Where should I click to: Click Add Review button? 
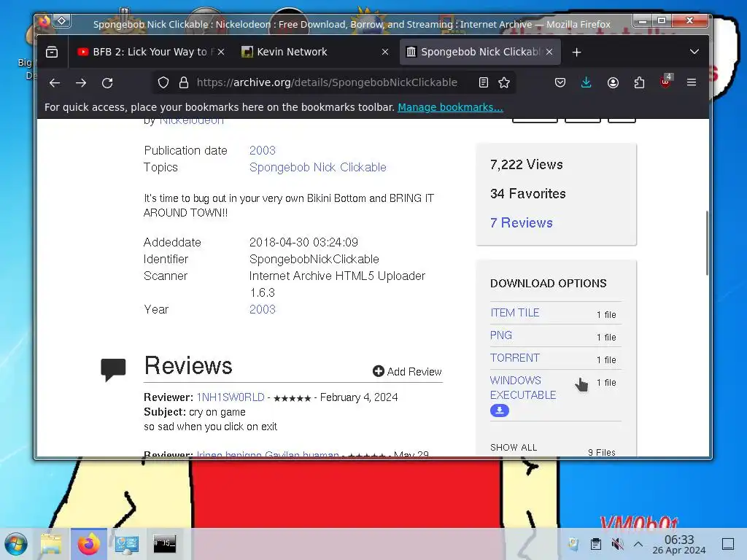coord(407,371)
